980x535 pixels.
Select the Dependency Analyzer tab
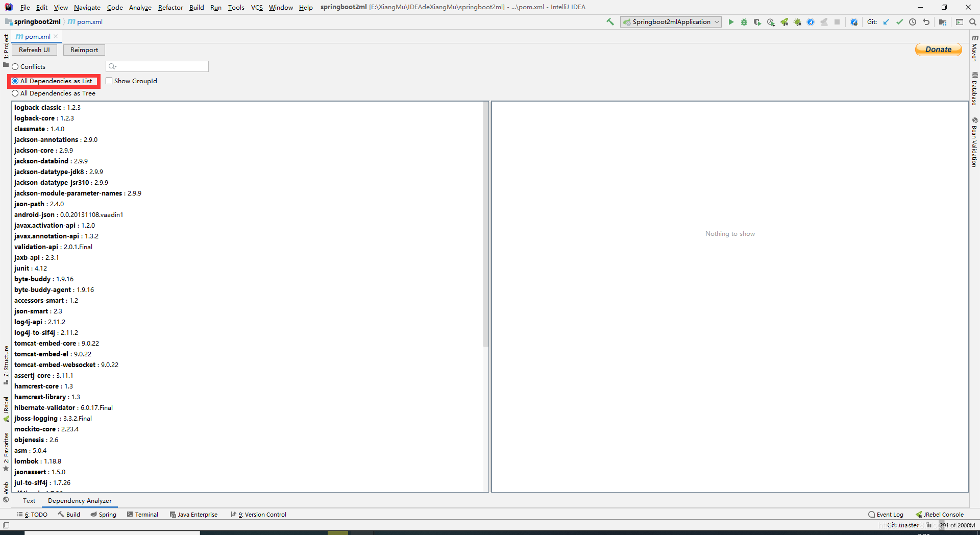[x=80, y=501]
